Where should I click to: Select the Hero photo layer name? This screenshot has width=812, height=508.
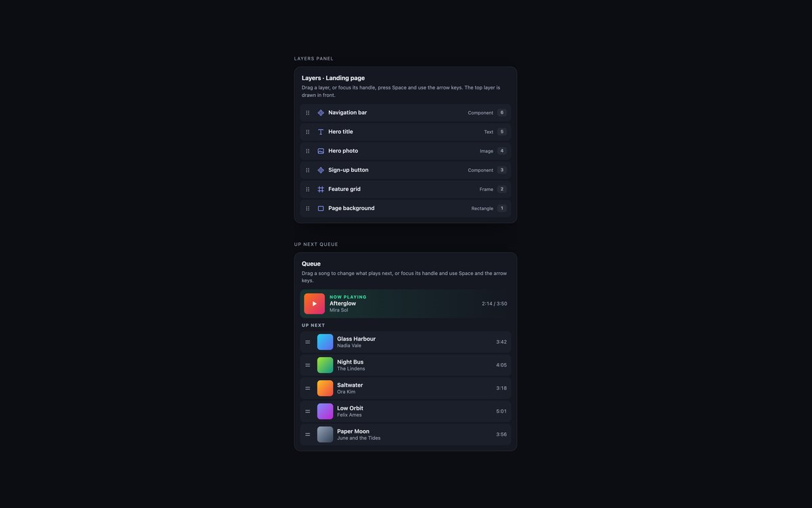pyautogui.click(x=343, y=150)
